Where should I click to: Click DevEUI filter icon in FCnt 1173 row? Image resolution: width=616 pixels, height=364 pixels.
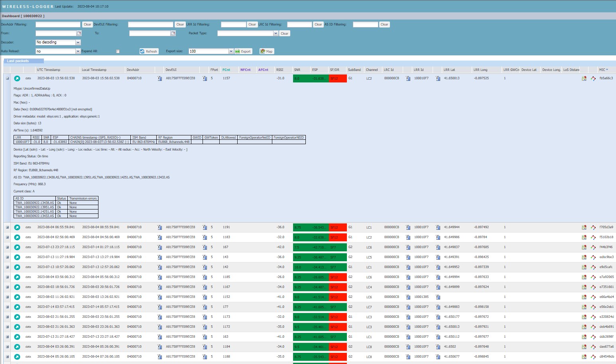pos(205,317)
